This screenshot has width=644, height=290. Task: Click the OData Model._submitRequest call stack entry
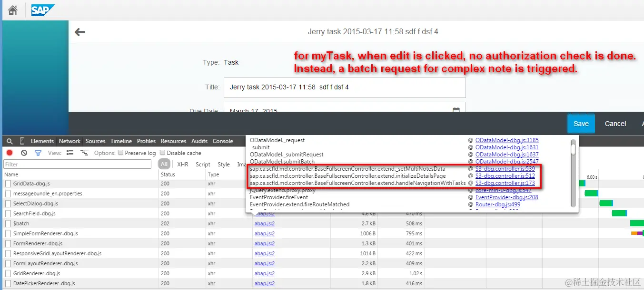[x=287, y=155]
